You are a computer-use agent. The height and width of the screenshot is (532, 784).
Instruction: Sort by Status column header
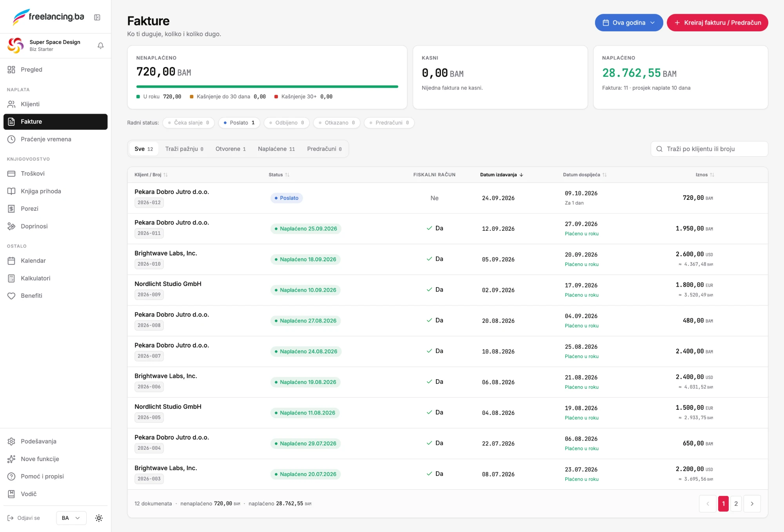pos(279,175)
